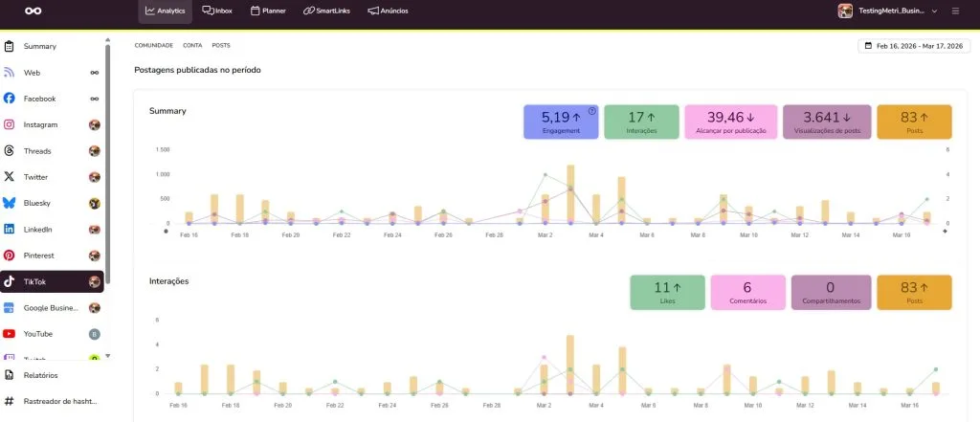Open the YouTube icon in sidebar
This screenshot has height=422, width=980.
click(9, 334)
